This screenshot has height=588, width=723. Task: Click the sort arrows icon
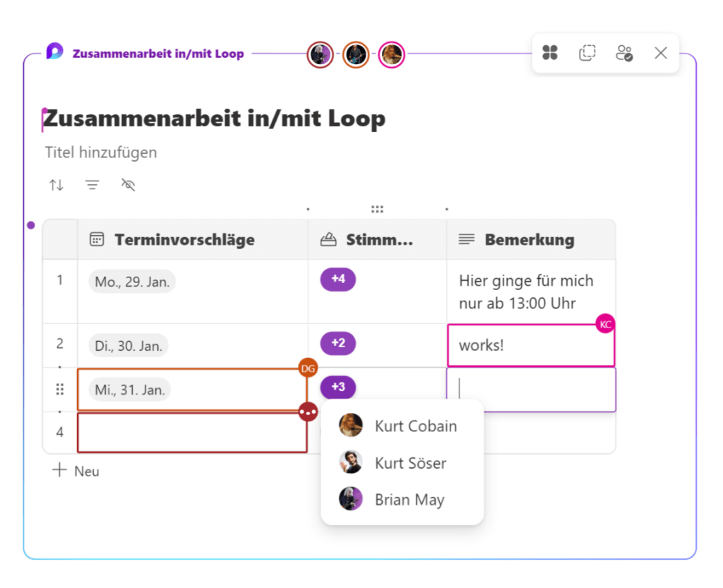click(x=56, y=185)
